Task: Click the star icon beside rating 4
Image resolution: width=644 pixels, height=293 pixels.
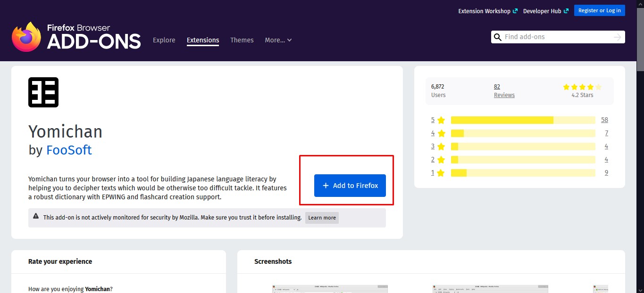Action: pyautogui.click(x=441, y=133)
